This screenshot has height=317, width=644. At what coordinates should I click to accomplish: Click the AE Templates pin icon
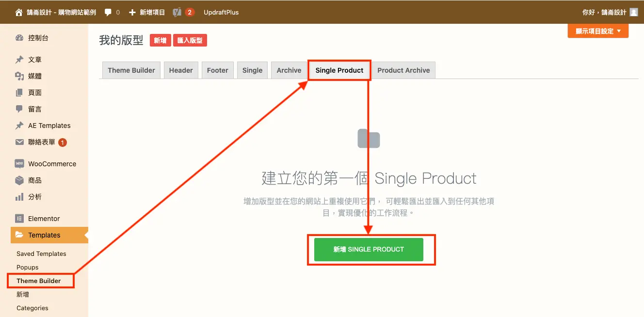click(19, 126)
